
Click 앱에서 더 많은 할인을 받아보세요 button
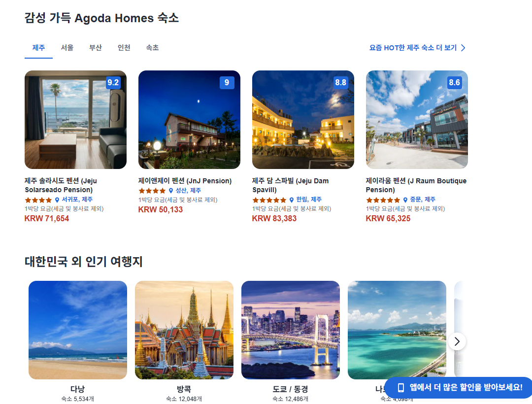[459, 387]
